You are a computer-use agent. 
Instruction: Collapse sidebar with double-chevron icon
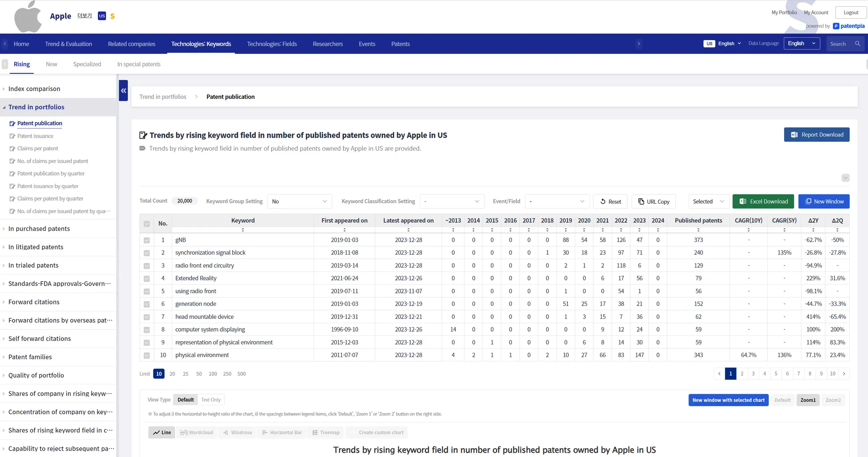[x=123, y=91]
